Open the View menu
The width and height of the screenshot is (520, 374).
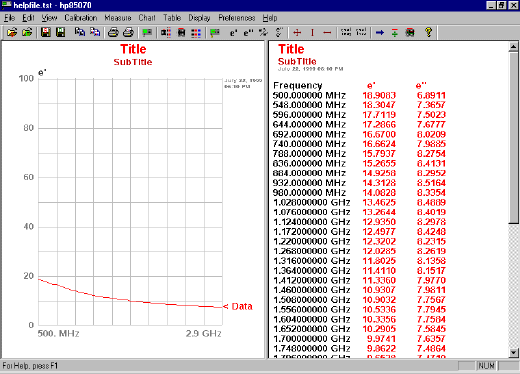[x=49, y=18]
